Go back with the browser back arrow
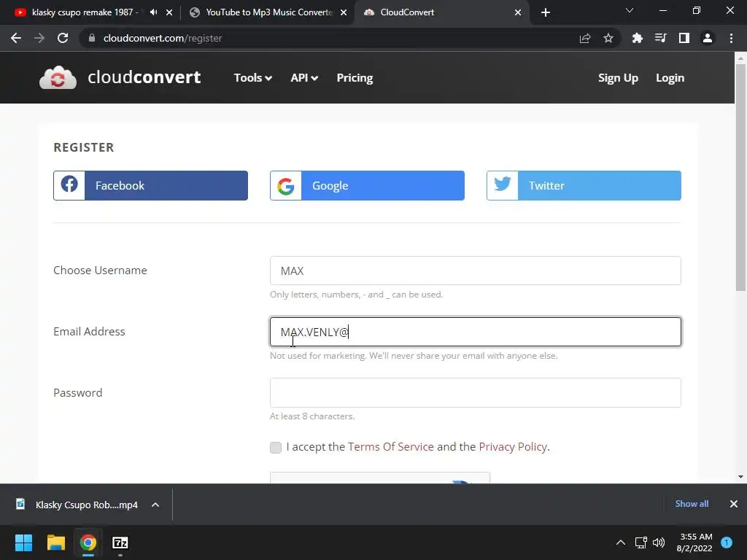The height and width of the screenshot is (560, 747). click(x=16, y=38)
